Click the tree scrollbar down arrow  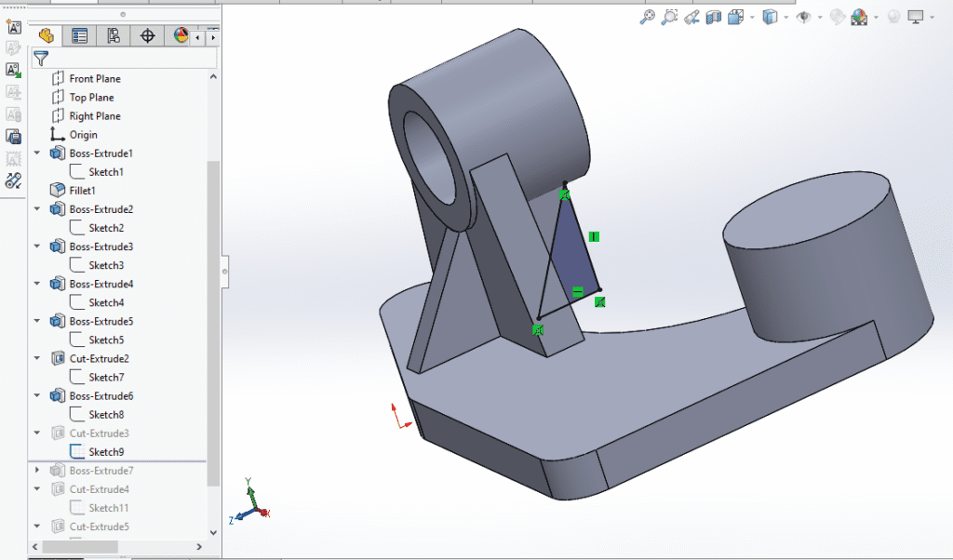point(213,533)
